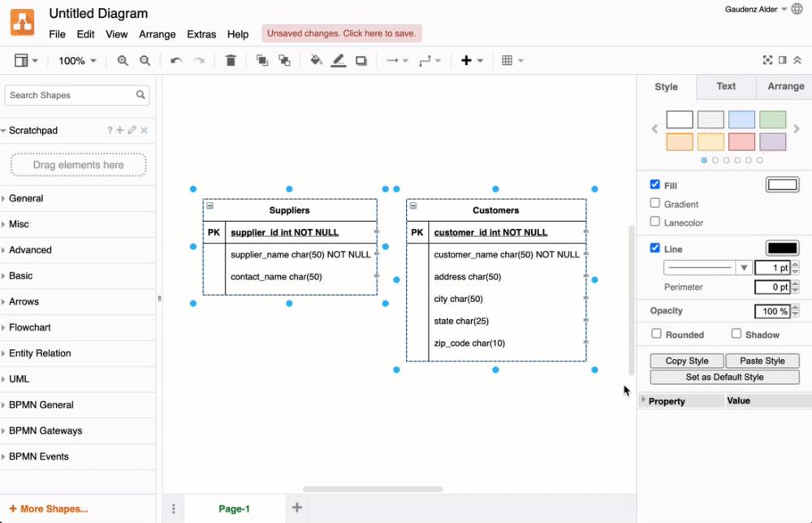The width and height of the screenshot is (812, 523).
Task: Toggle fullscreen icon in toolbar
Action: coord(767,60)
